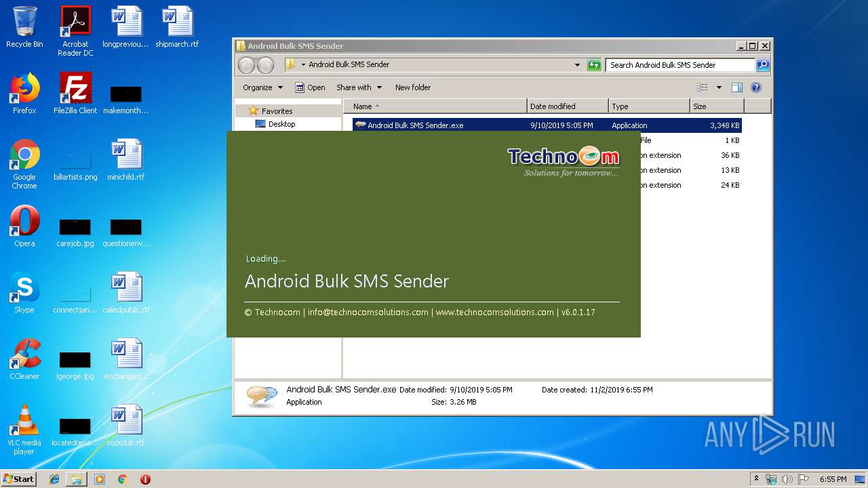Open Windows Explorer taskbar button
Screen dimensions: 868x488
(77, 479)
